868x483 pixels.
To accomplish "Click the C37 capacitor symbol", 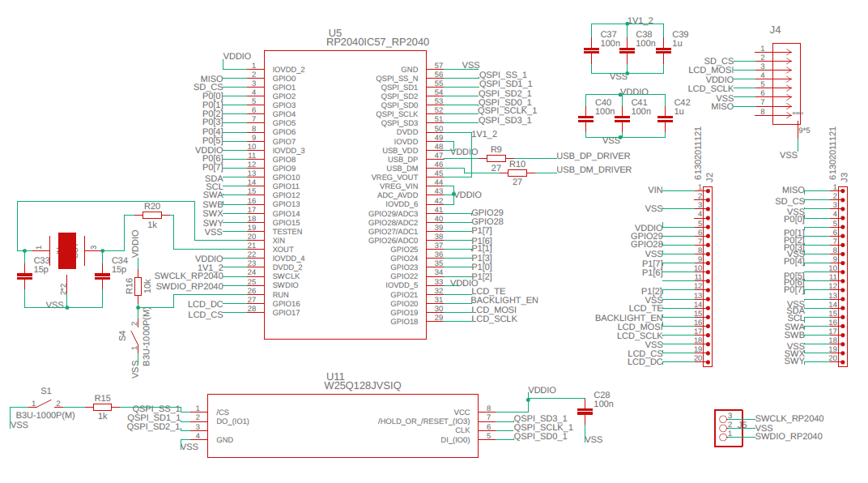I will 591,51.
